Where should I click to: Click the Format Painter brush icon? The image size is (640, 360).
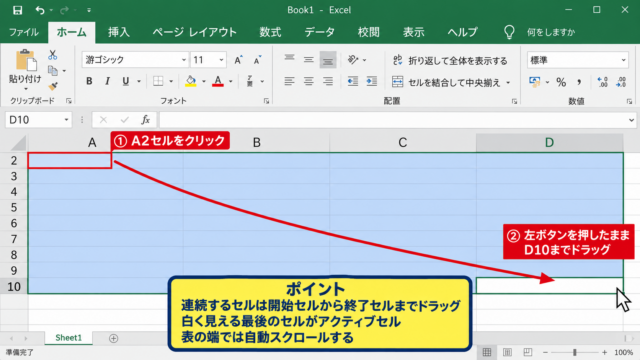pyautogui.click(x=53, y=86)
